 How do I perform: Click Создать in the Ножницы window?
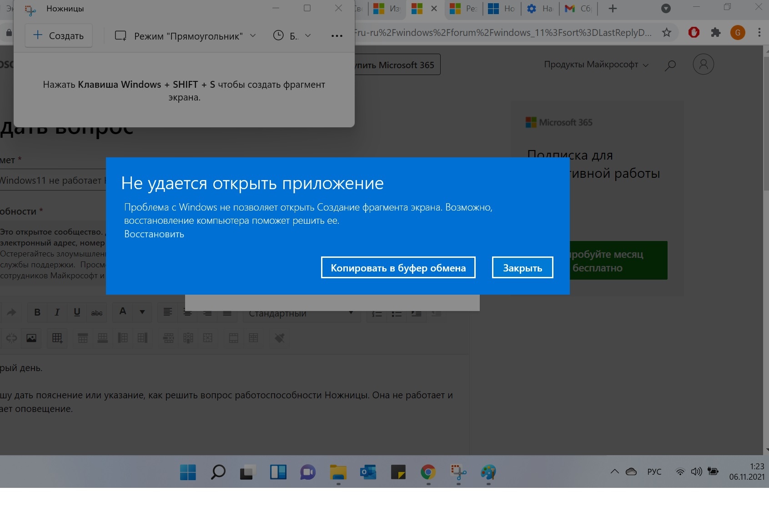pyautogui.click(x=58, y=35)
